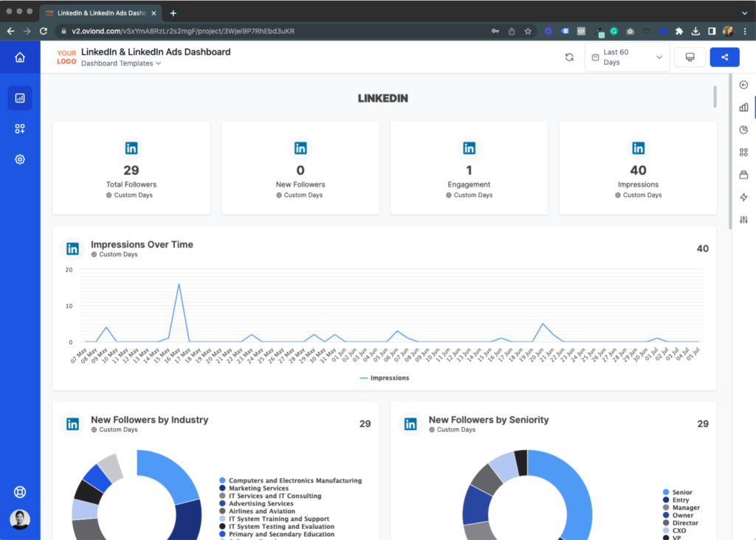
Task: Click the blue share button
Action: [x=725, y=58]
